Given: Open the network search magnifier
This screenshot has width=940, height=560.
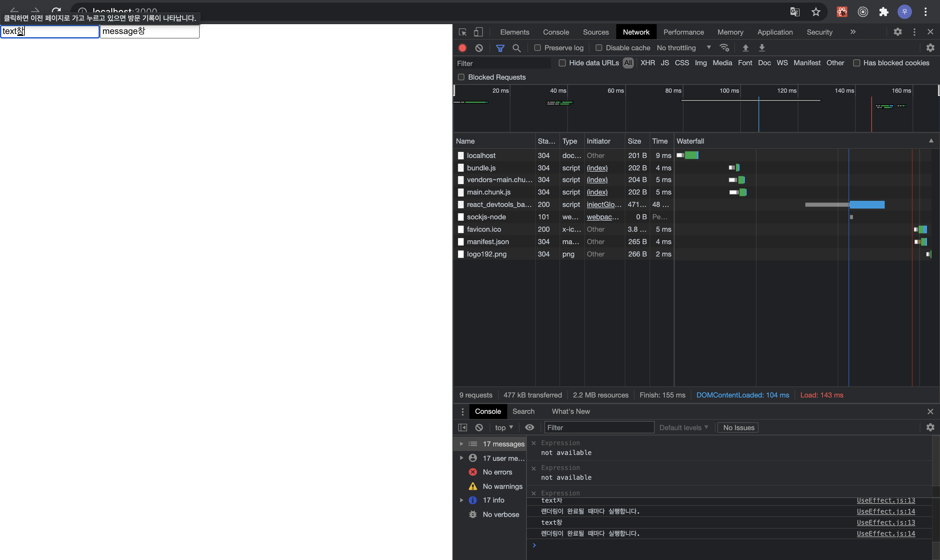Looking at the screenshot, I should pos(517,48).
